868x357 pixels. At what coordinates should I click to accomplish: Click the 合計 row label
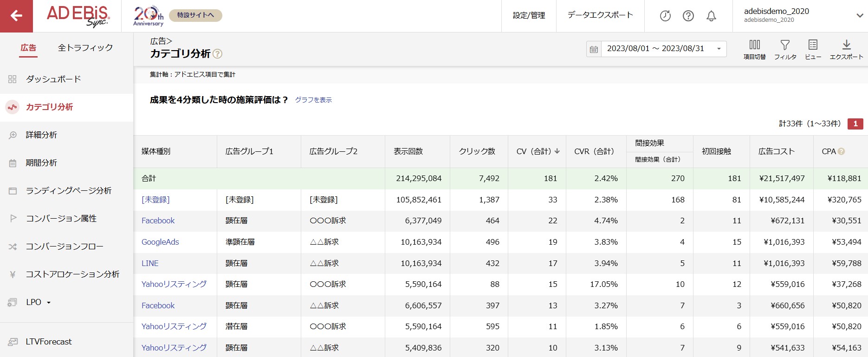click(149, 178)
